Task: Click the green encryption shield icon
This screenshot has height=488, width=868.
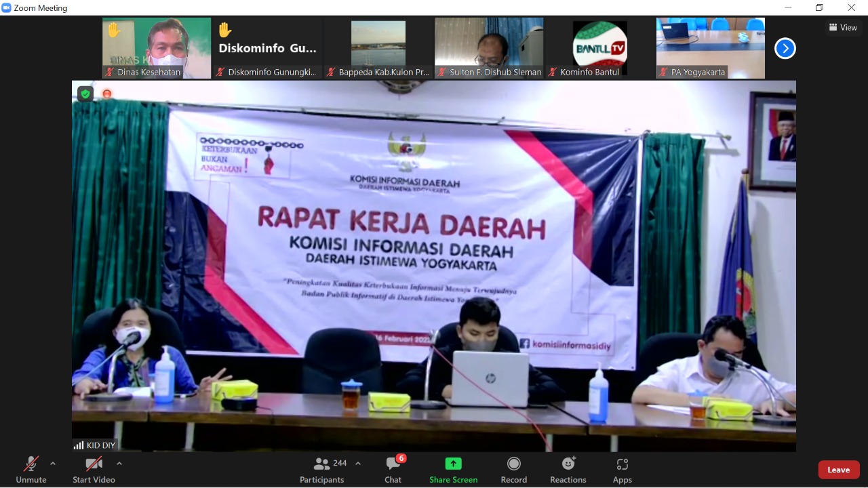Action: click(x=85, y=94)
